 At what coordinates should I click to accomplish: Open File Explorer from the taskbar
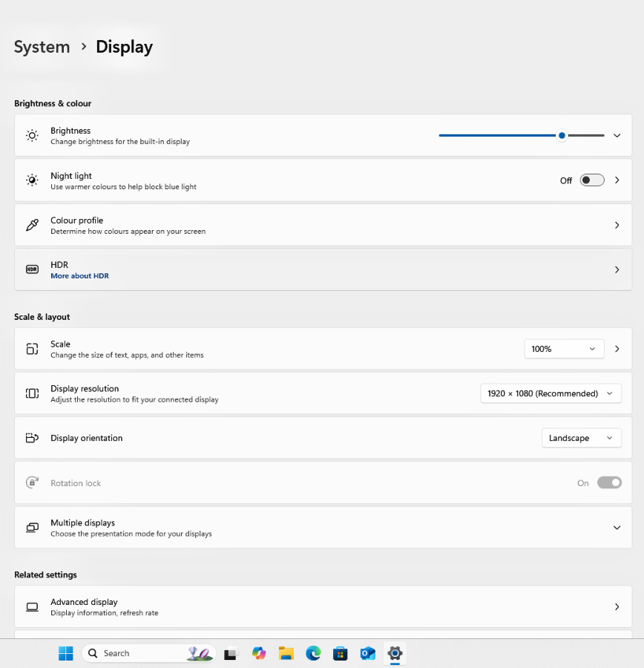point(286,653)
